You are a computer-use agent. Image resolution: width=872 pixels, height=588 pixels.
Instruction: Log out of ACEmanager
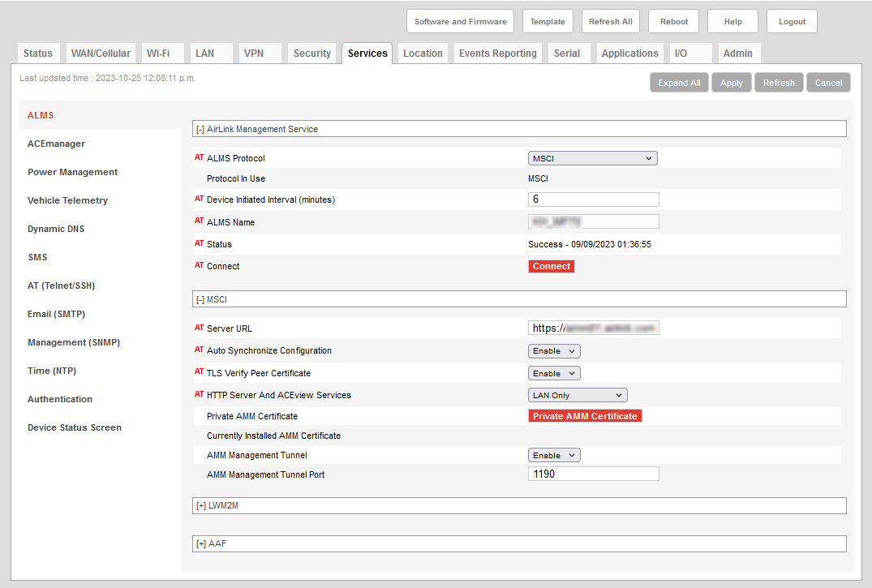coord(792,22)
